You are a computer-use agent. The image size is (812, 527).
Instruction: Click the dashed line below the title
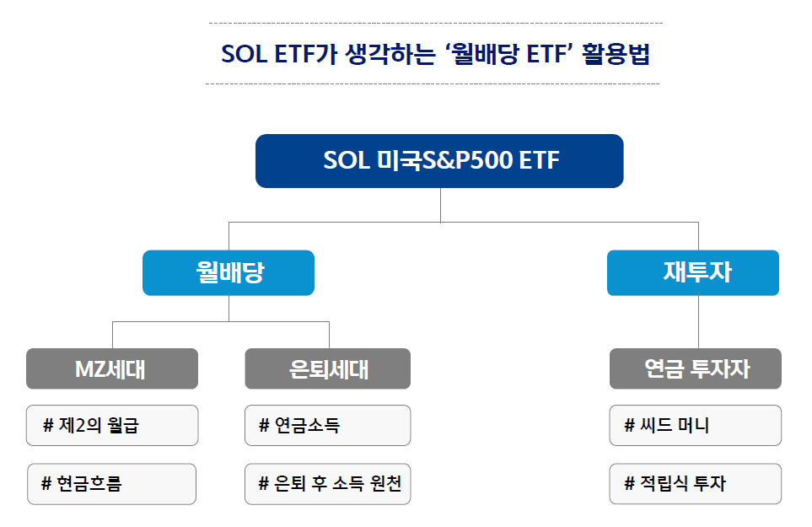pos(433,83)
